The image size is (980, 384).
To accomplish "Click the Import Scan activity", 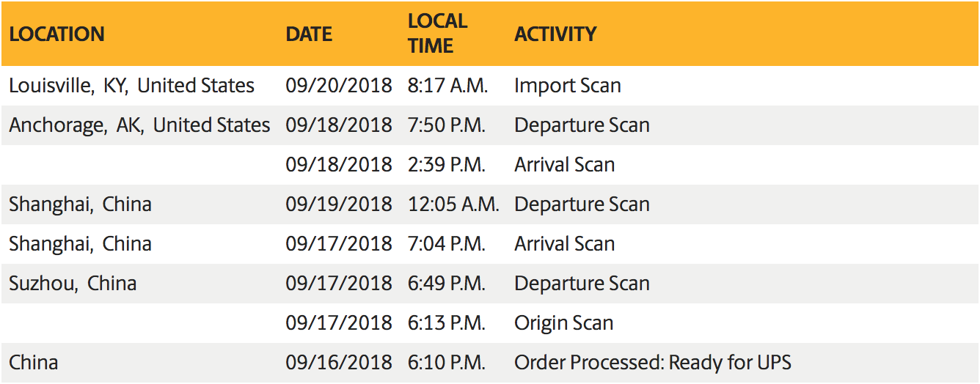I will click(568, 86).
